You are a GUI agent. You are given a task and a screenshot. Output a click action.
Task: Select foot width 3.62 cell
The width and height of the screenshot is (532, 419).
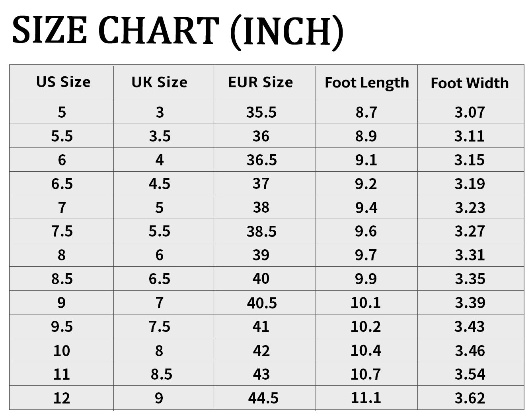coord(470,398)
